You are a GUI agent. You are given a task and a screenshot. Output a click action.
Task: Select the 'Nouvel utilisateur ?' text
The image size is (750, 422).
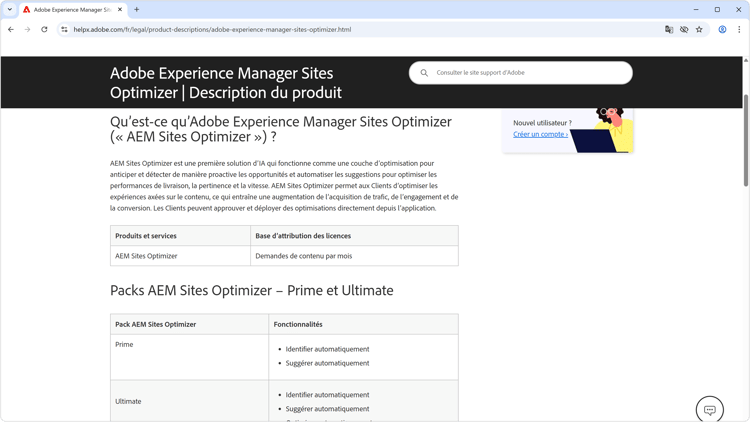542,123
